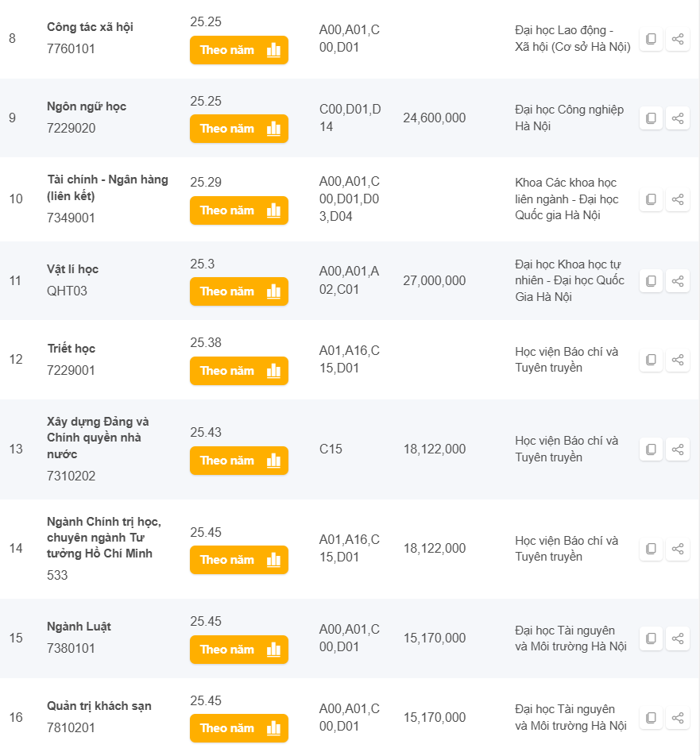Screen dimensions: 700x756
Task: Share the Công tác xã hội row
Action: (x=678, y=39)
